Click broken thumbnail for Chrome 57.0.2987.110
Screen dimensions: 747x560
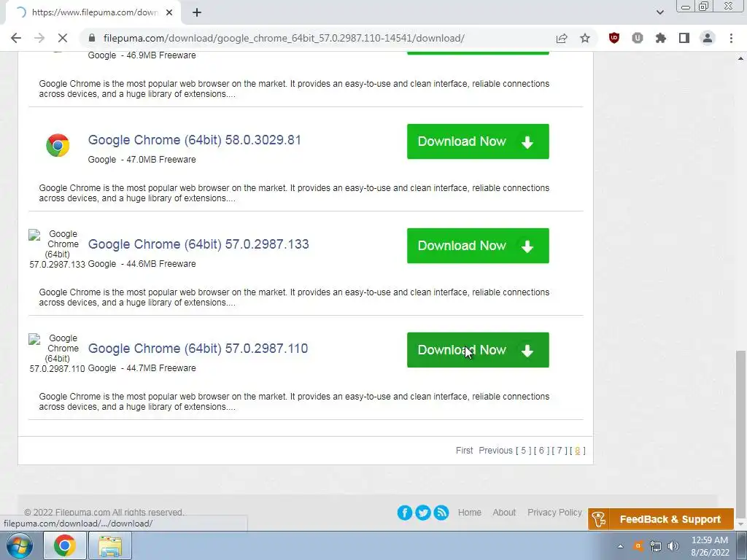(x=57, y=354)
